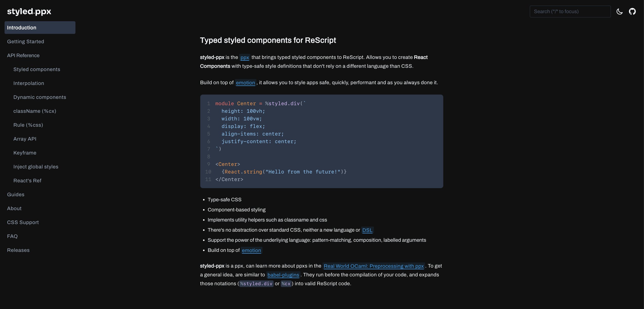
Task: Go to the Interpolation page
Action: (x=29, y=83)
